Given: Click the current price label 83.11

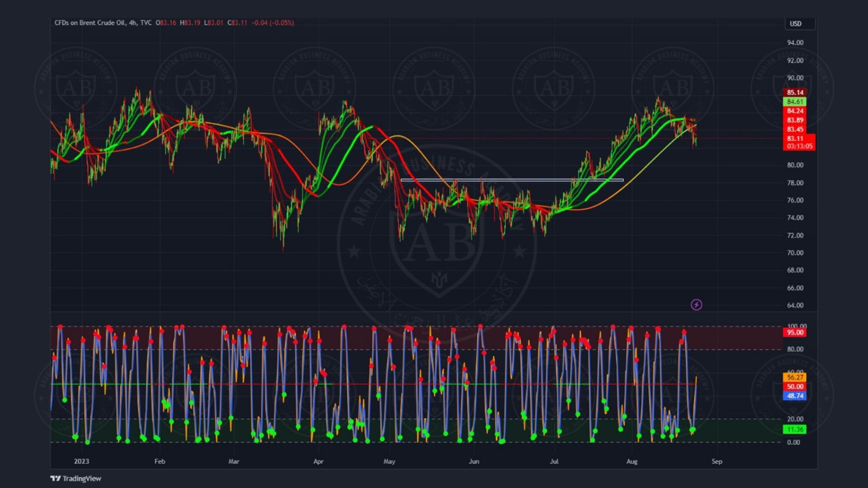Looking at the screenshot, I should 795,139.
